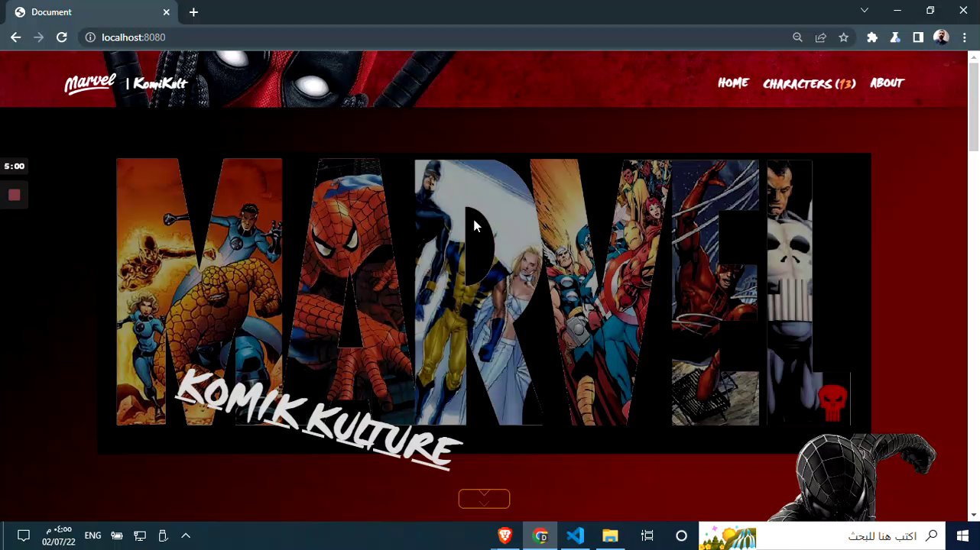Open the network tray icon
This screenshot has width=980, height=550.
click(x=140, y=536)
